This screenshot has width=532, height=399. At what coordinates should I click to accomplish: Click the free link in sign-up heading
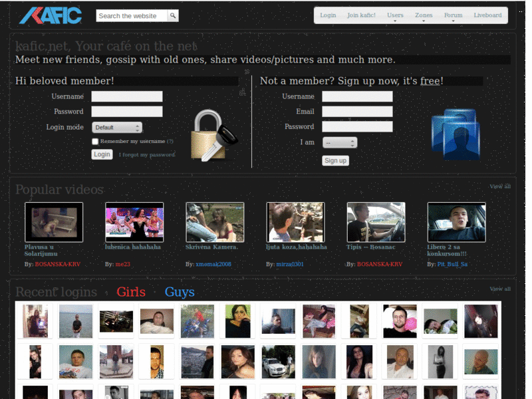pyautogui.click(x=430, y=81)
